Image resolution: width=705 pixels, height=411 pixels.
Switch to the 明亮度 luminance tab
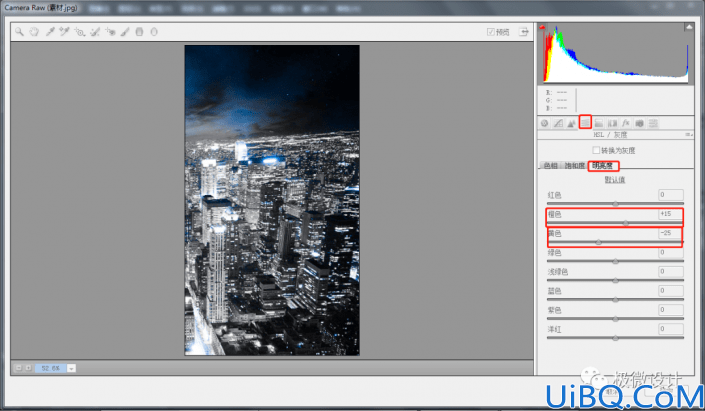click(603, 165)
